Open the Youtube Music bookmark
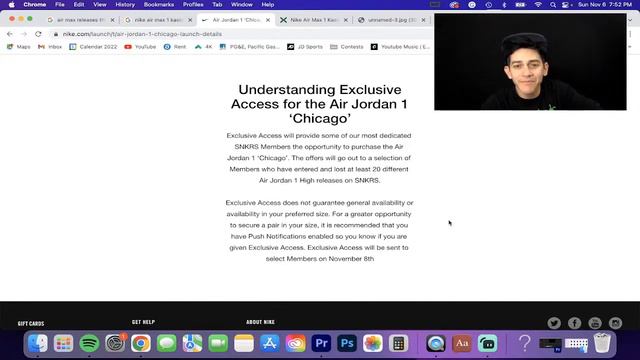Image resolution: width=640 pixels, height=360 pixels. 400,47
